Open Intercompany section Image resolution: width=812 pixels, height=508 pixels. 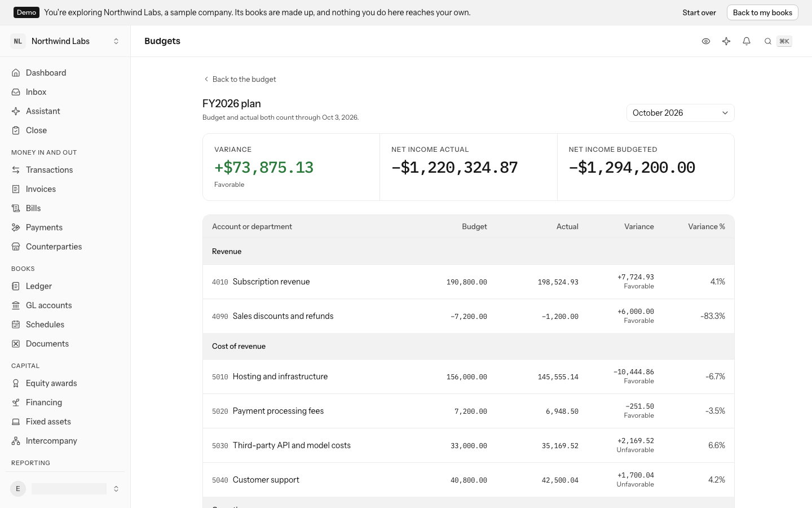click(65, 441)
